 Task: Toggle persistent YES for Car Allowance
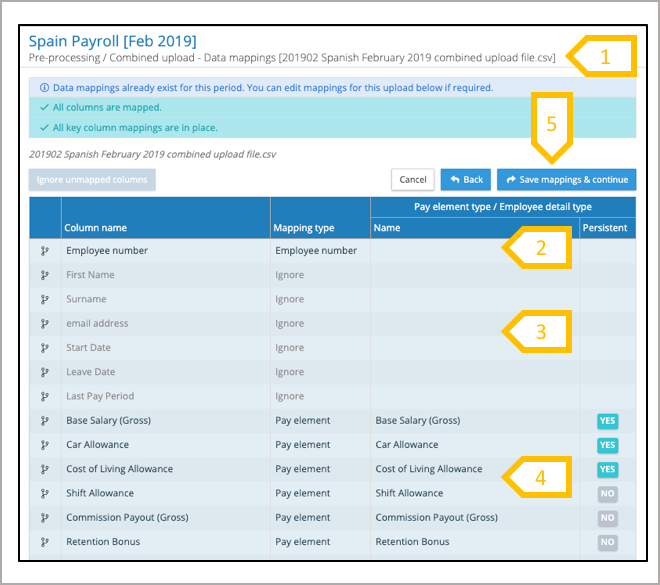click(607, 445)
